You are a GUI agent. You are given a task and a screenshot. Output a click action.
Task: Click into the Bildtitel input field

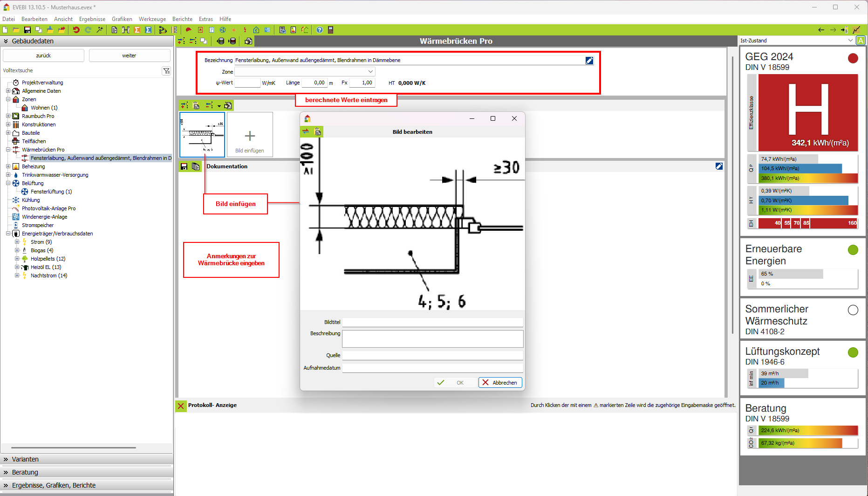pyautogui.click(x=432, y=322)
